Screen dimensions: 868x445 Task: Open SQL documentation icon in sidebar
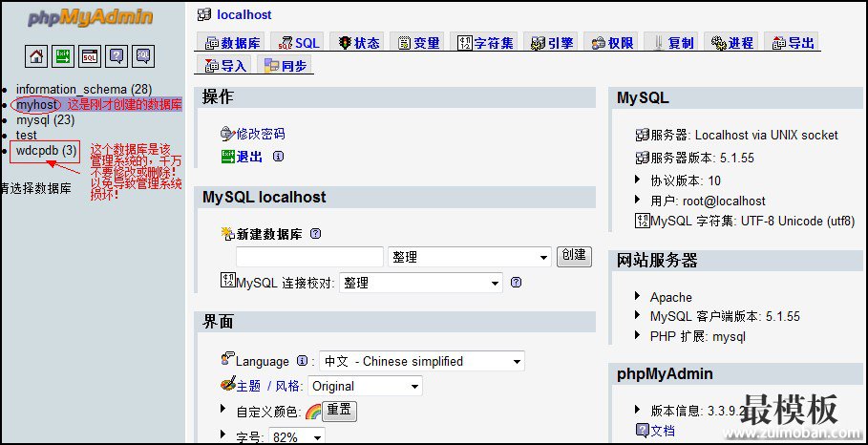coord(143,56)
